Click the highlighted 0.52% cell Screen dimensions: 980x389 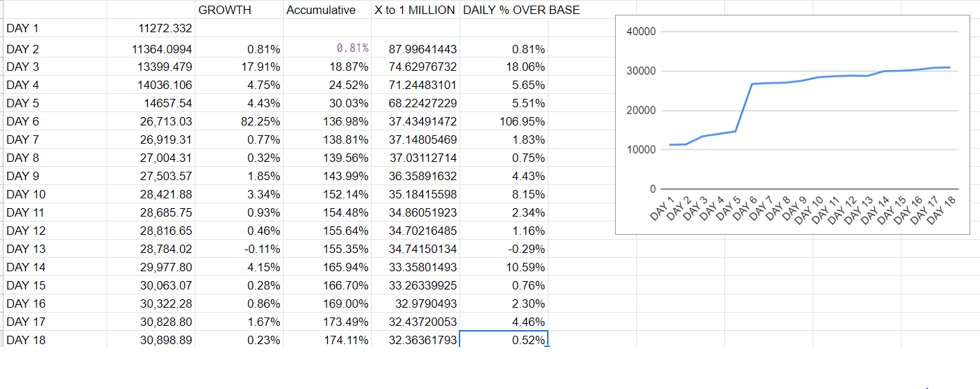(504, 340)
